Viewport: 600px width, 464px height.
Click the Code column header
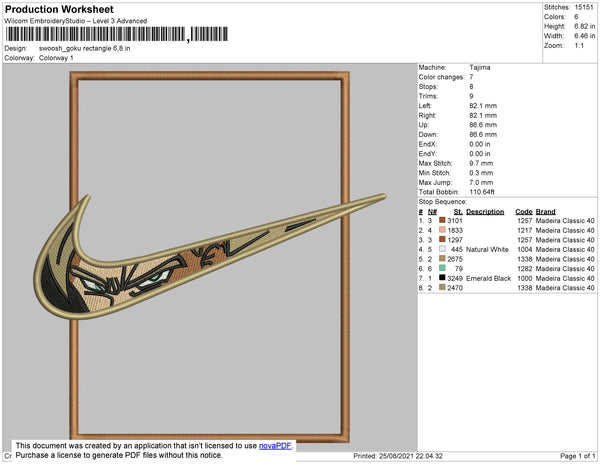click(x=524, y=212)
